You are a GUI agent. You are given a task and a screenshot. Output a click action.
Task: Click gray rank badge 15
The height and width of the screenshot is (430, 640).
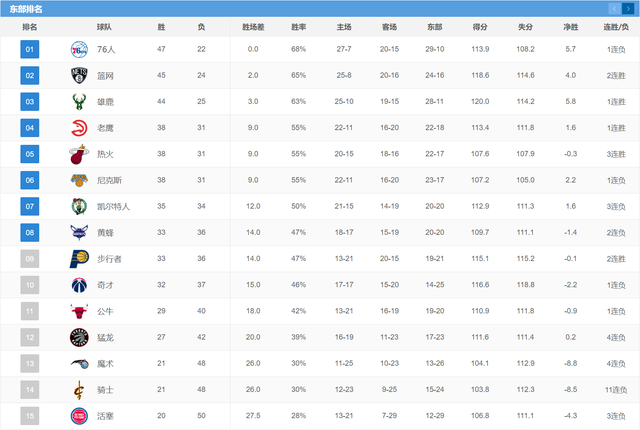[30, 416]
